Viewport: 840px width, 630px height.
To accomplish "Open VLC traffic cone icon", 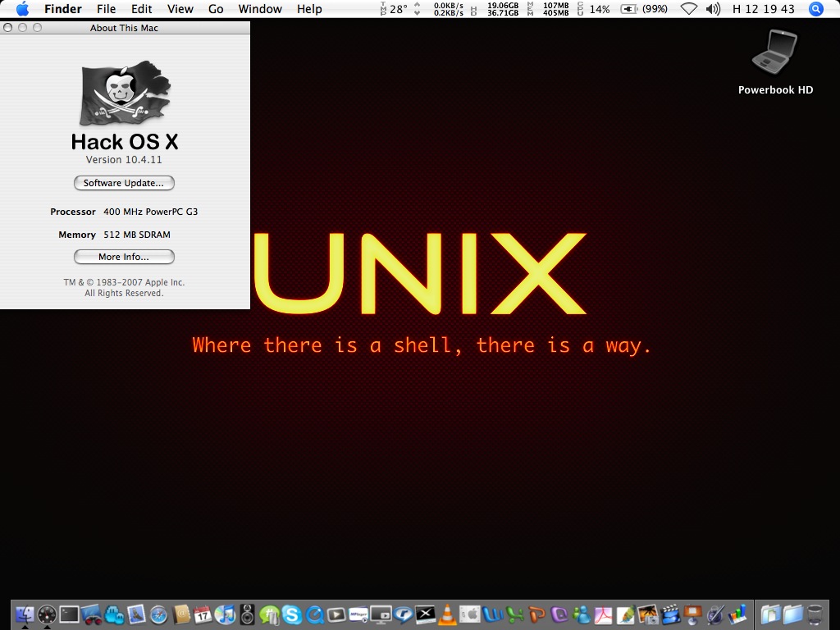I will (447, 614).
